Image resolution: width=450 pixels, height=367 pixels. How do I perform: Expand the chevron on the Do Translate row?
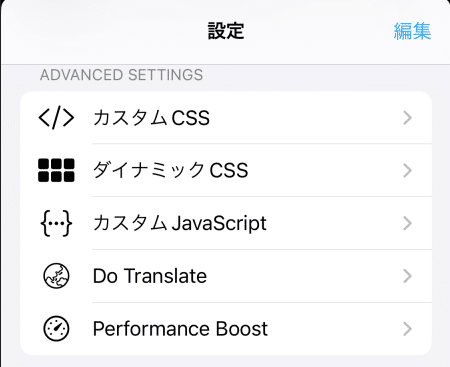[x=407, y=276]
